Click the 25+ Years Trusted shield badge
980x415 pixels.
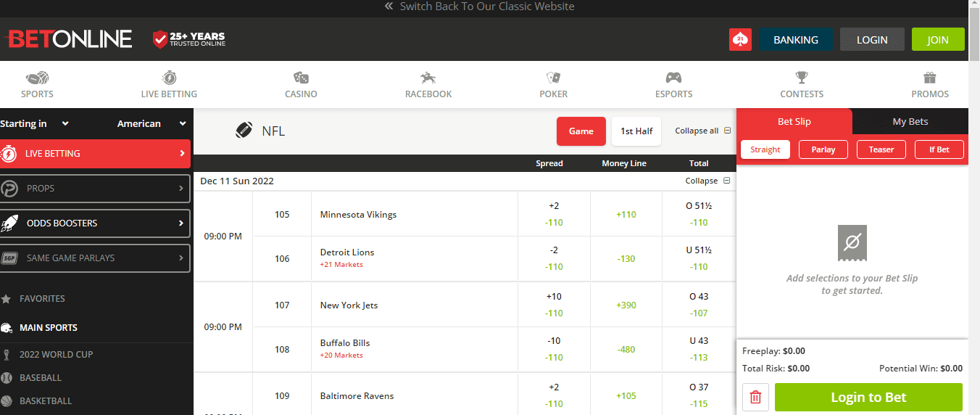188,39
